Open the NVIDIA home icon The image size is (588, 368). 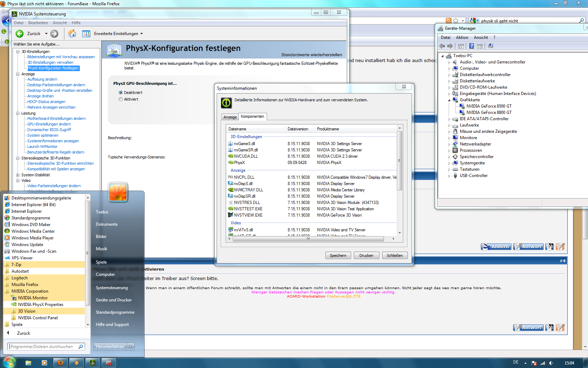(72, 34)
